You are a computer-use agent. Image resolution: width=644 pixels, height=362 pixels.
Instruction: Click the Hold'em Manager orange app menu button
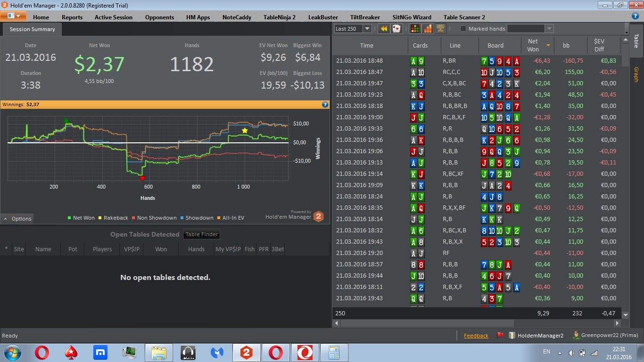coord(13,16)
